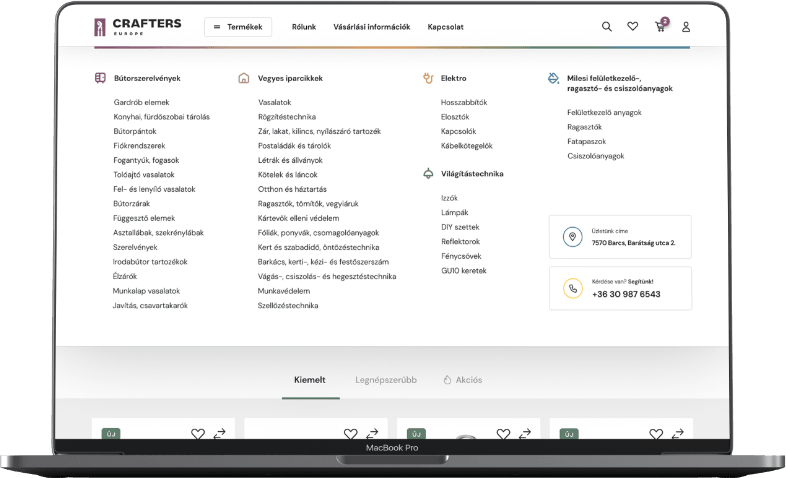Open the search magnifier icon
The image size is (786, 478).
(607, 27)
